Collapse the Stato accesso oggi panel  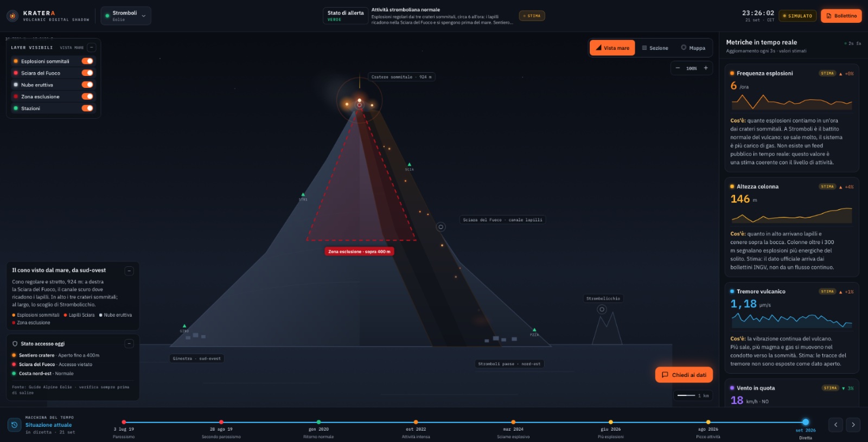(129, 343)
